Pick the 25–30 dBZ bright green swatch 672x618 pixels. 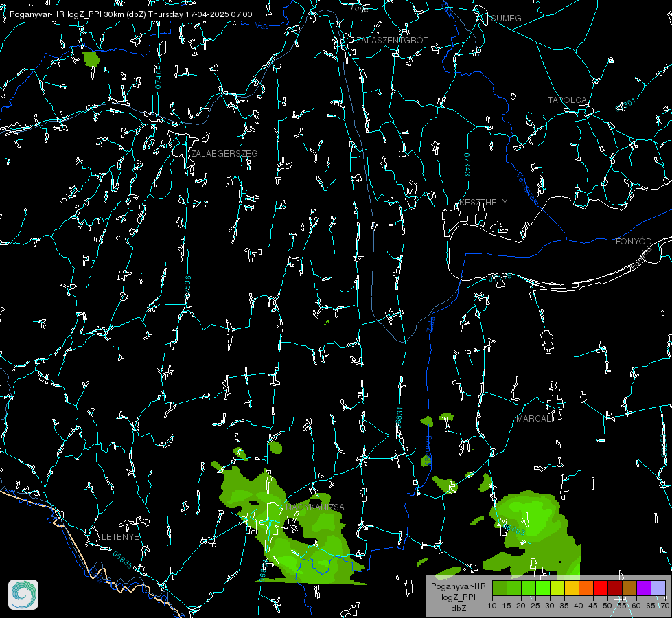(x=543, y=588)
